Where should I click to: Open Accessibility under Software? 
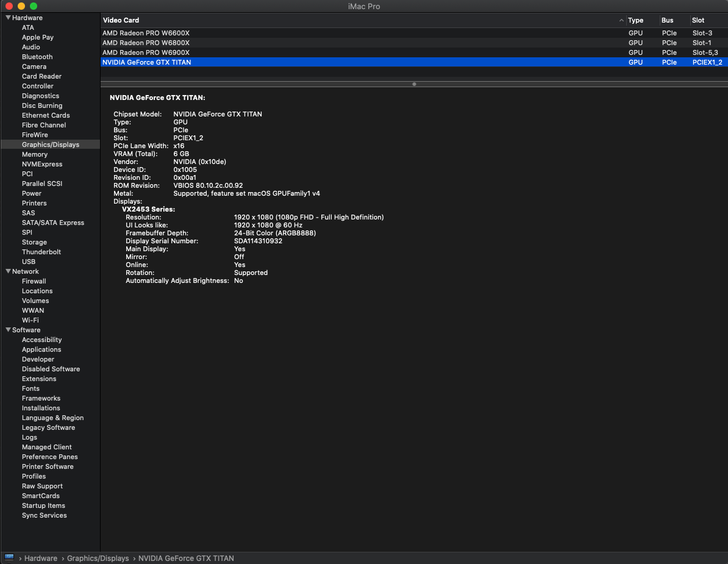pyautogui.click(x=42, y=340)
